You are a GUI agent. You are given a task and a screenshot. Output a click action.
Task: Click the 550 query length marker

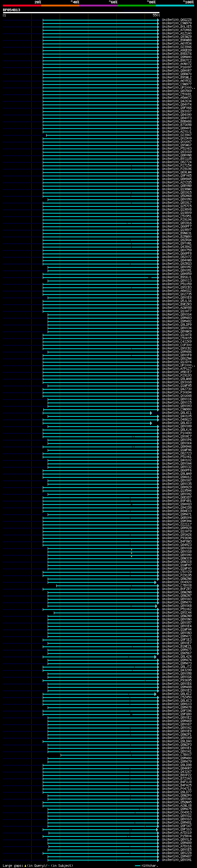point(155,15)
